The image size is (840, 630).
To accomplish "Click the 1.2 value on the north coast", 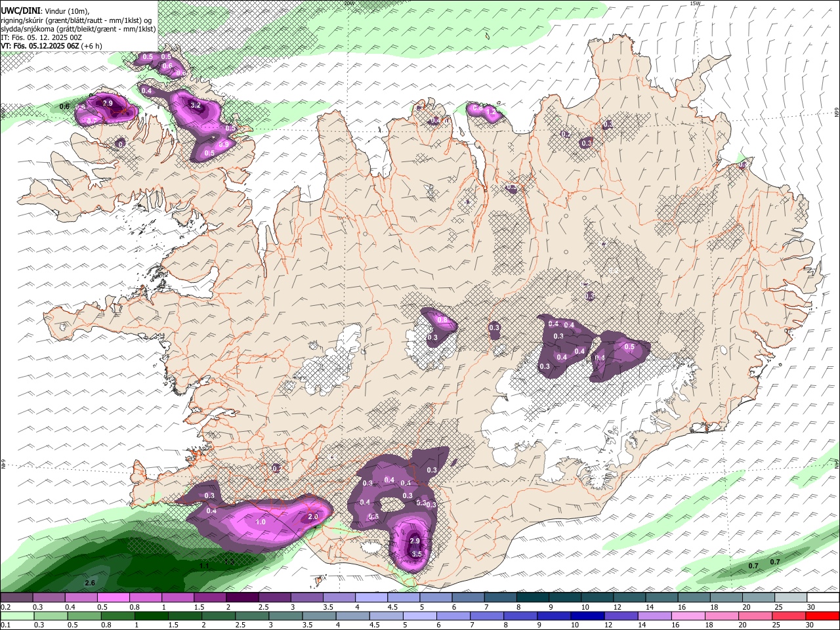I will coord(492,112).
